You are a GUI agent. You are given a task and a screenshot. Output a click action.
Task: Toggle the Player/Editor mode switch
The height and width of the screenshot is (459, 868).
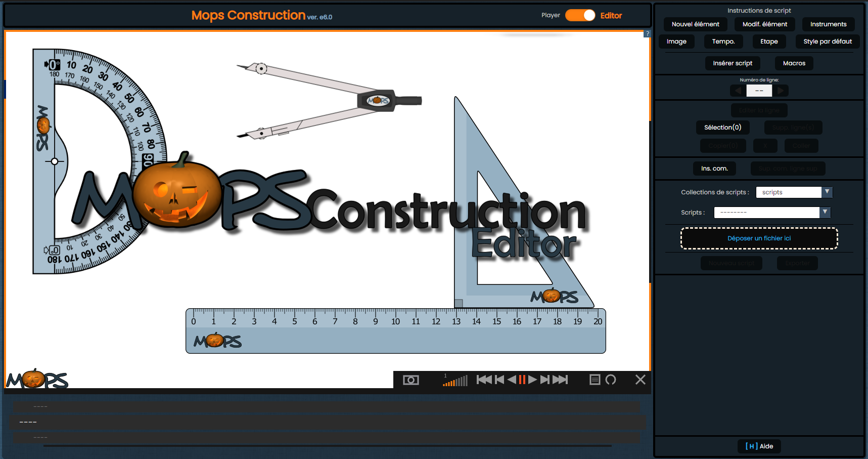pos(580,15)
